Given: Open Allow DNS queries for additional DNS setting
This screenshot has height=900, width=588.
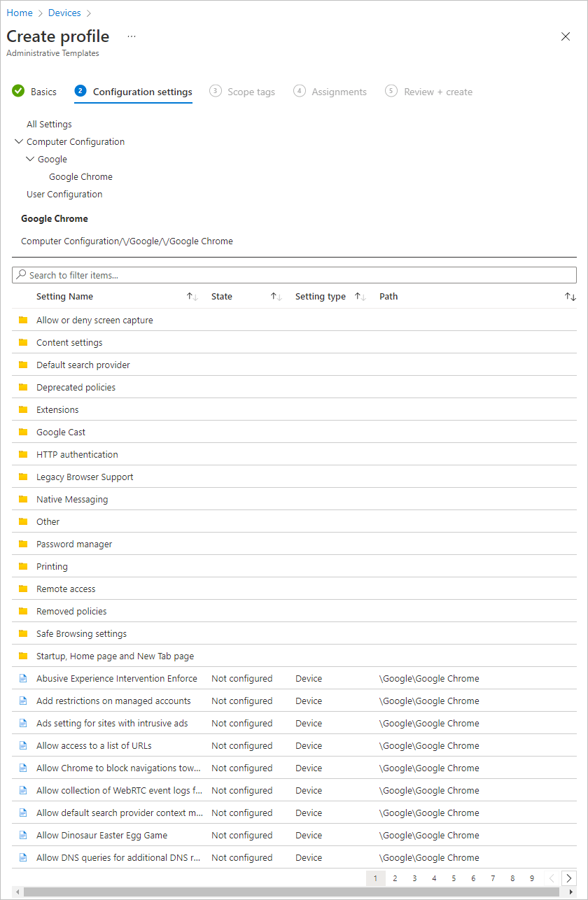Looking at the screenshot, I should 118,857.
